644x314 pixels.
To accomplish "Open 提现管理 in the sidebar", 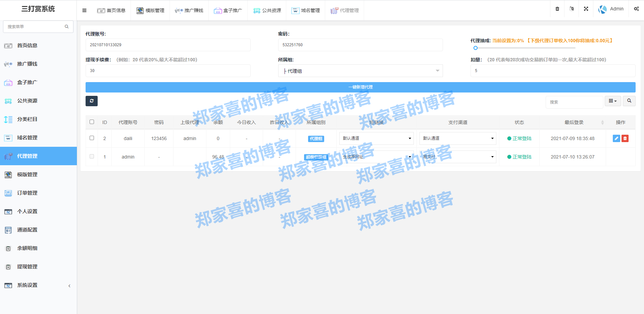I will [x=38, y=267].
